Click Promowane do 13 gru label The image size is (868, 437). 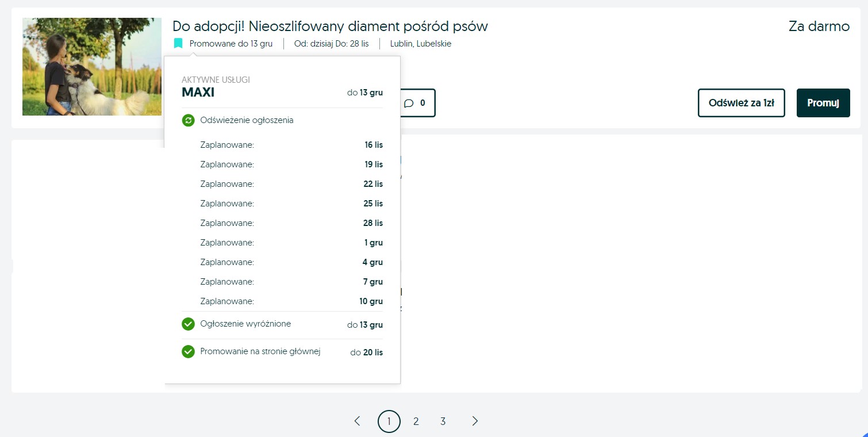click(x=231, y=44)
